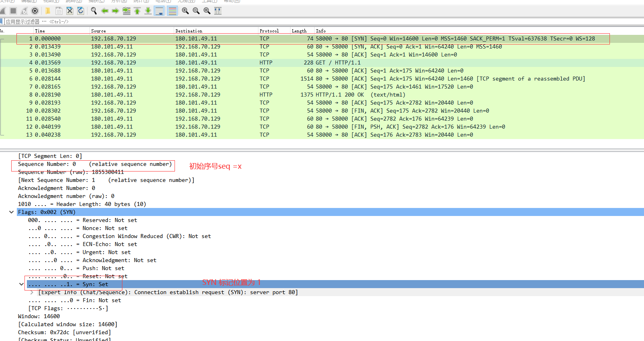Jump to the last packet
This screenshot has width=644, height=341.
148,11
